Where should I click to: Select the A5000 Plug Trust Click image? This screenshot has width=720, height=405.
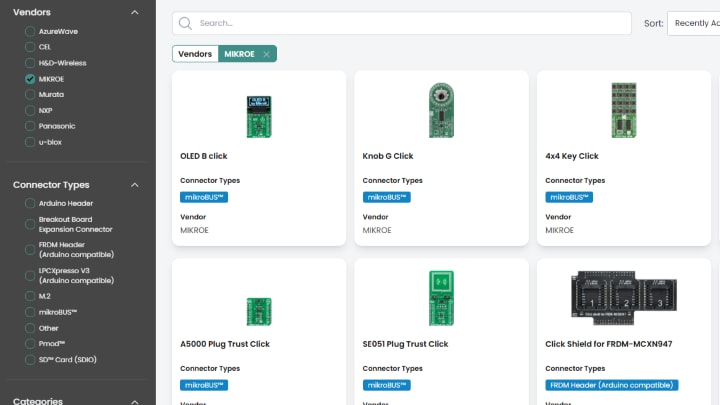tap(259, 309)
